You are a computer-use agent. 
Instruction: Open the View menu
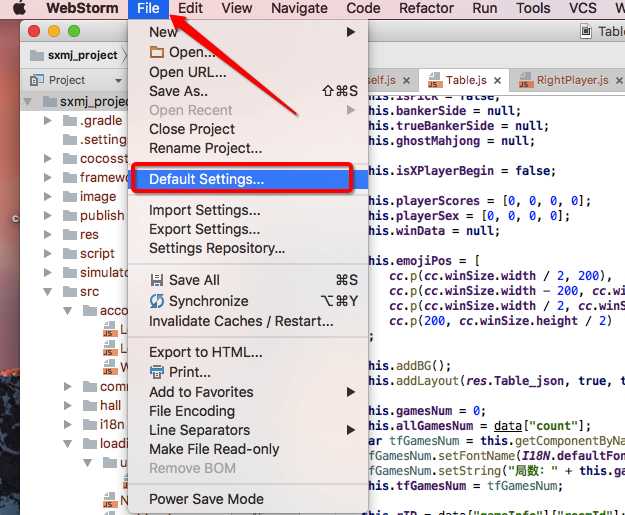coord(237,8)
